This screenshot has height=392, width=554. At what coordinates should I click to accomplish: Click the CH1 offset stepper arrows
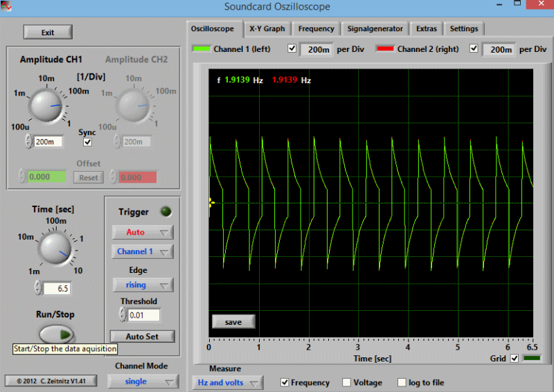click(x=23, y=177)
